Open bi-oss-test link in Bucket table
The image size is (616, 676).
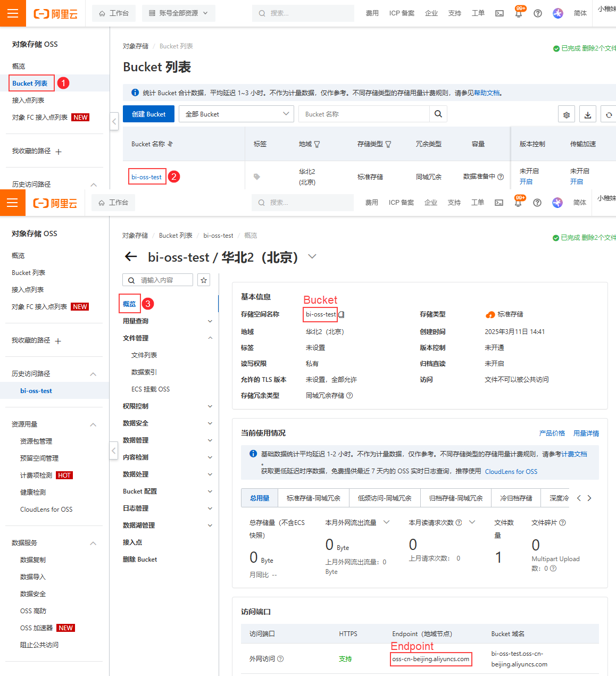[x=147, y=177]
